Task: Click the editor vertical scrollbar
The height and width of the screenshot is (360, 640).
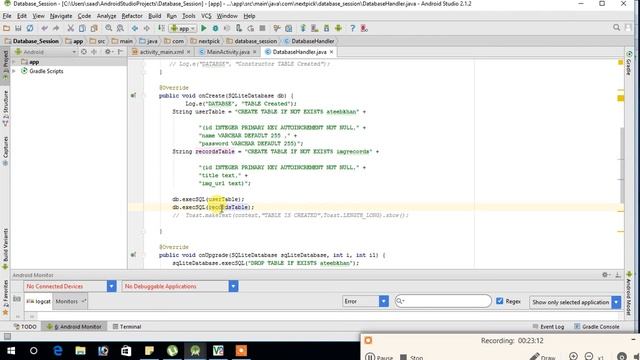Action: pyautogui.click(x=621, y=165)
